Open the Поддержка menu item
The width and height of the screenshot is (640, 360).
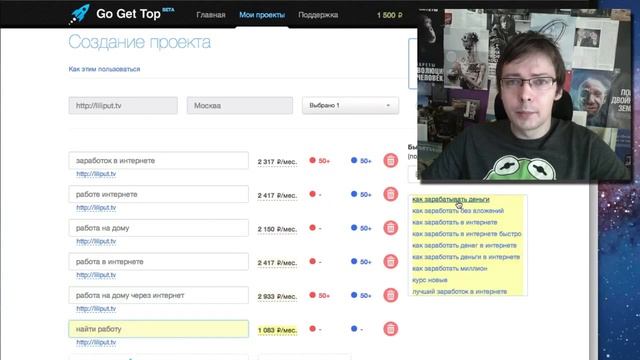(x=318, y=15)
